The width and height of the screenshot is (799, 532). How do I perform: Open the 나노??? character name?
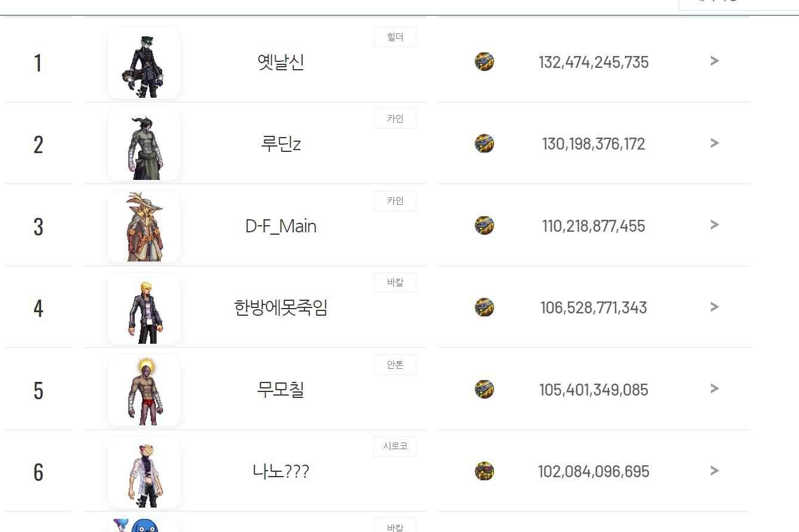(x=281, y=472)
